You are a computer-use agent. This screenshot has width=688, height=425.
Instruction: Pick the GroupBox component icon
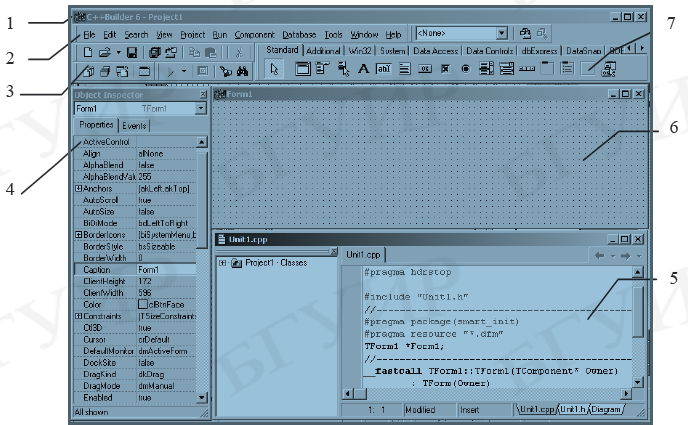(x=547, y=69)
